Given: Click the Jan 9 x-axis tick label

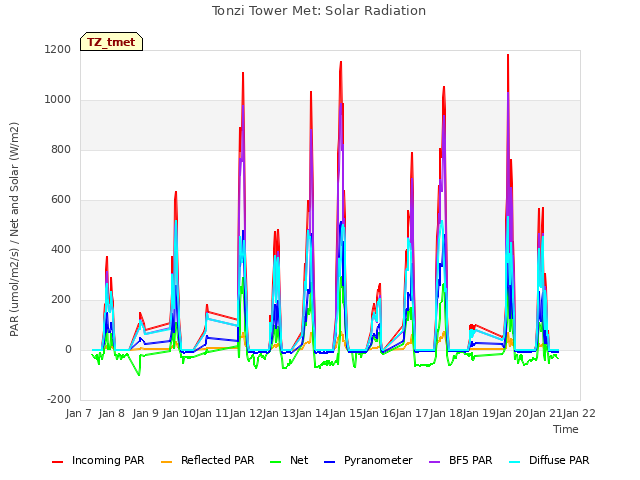Looking at the screenshot, I should (x=145, y=413).
